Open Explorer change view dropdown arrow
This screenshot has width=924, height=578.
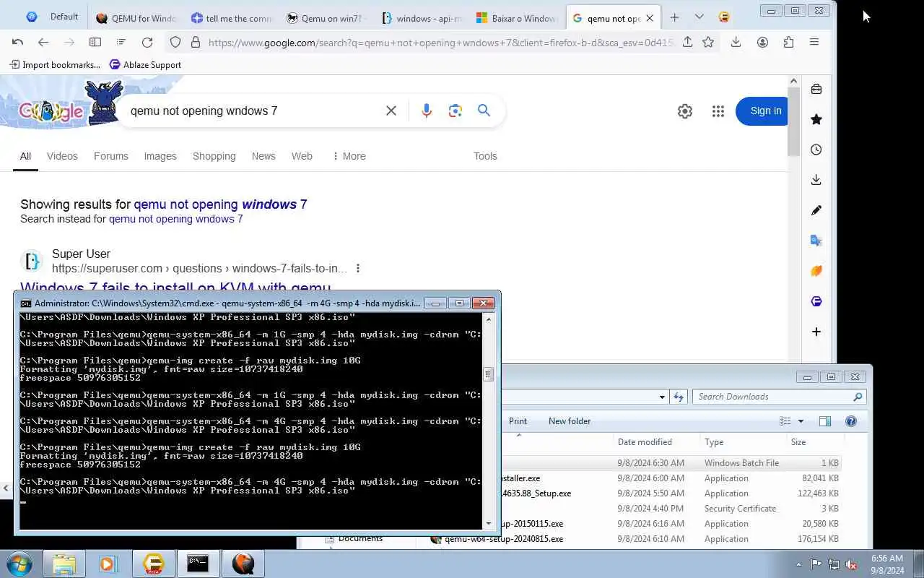801,421
